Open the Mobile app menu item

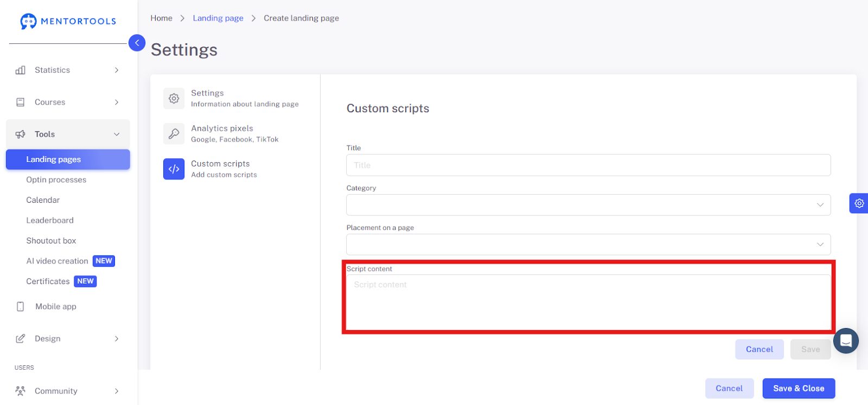tap(56, 306)
